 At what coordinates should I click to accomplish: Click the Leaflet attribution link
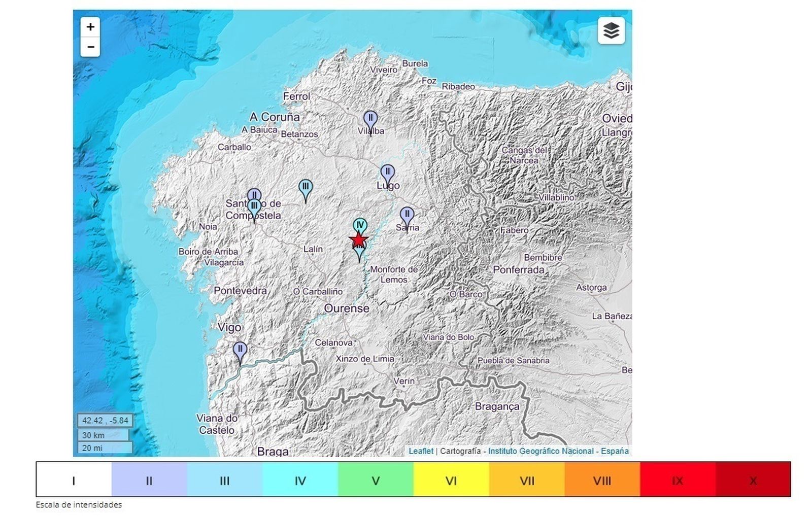[x=422, y=450]
